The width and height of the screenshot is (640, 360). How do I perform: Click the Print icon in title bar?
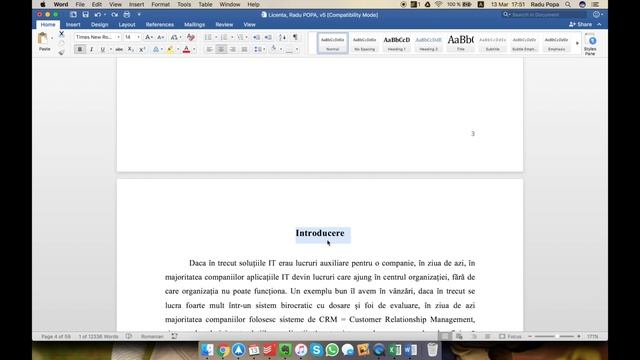[127, 15]
